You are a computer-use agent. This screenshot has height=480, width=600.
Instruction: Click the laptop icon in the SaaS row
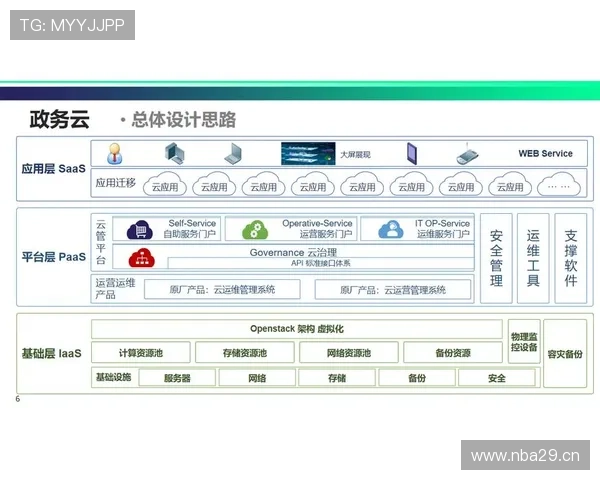(233, 154)
